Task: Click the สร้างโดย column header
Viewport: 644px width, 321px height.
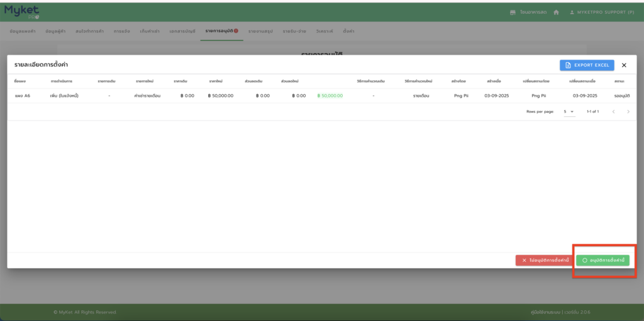Action: click(x=458, y=81)
